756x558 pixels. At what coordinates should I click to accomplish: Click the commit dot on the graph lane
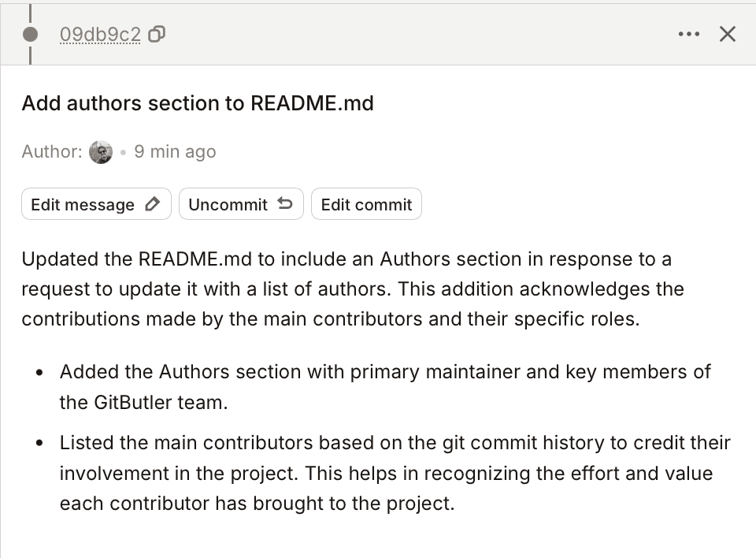pos(29,34)
